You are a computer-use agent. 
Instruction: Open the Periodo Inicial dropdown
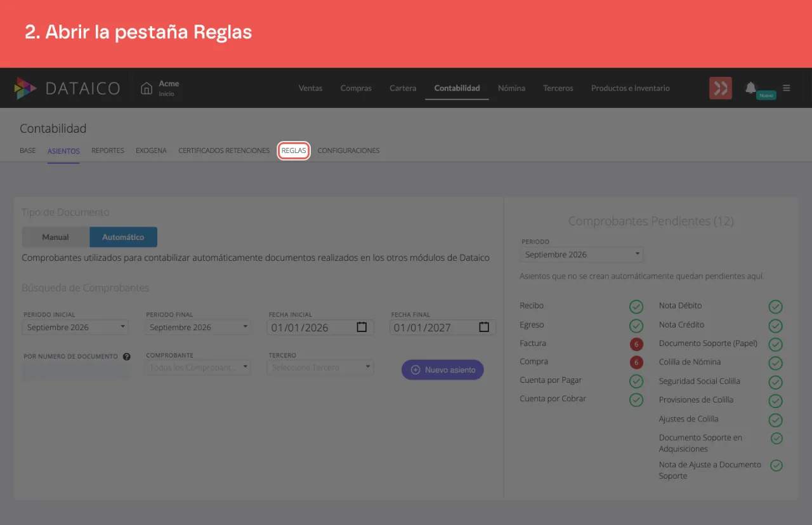(x=75, y=327)
